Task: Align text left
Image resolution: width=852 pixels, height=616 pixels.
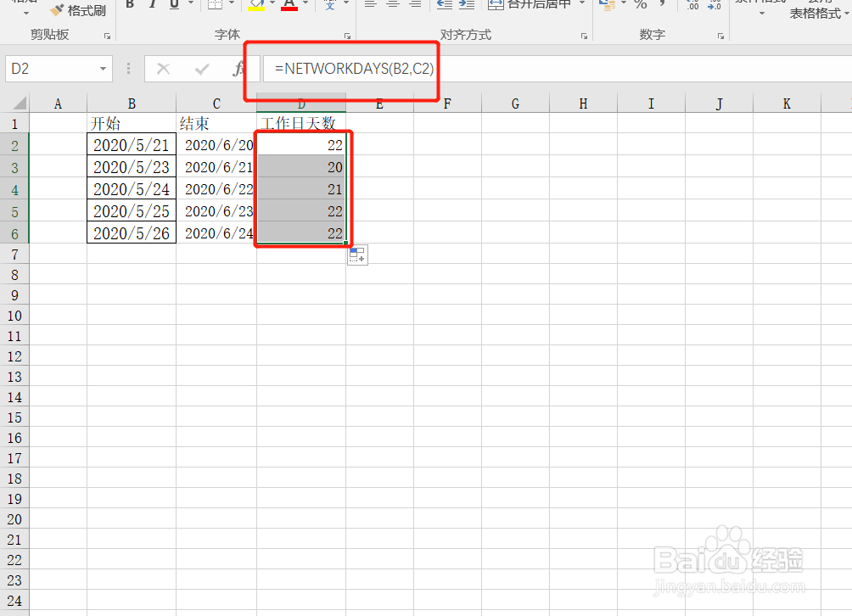Action: [x=371, y=4]
